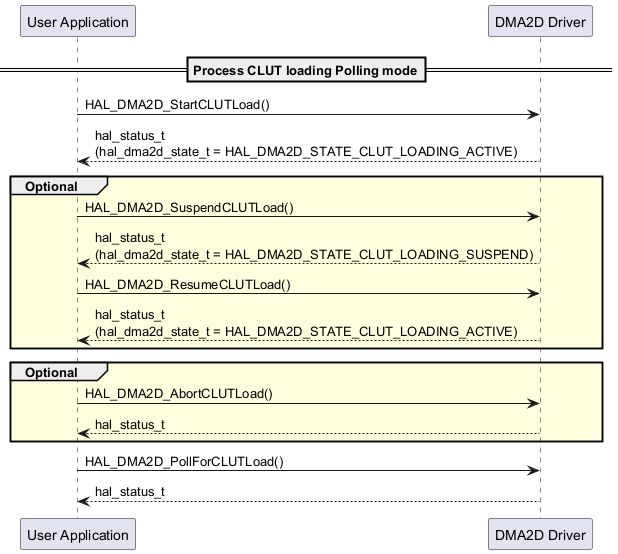Click the Process CLUT loading Polling mode title

tap(308, 70)
